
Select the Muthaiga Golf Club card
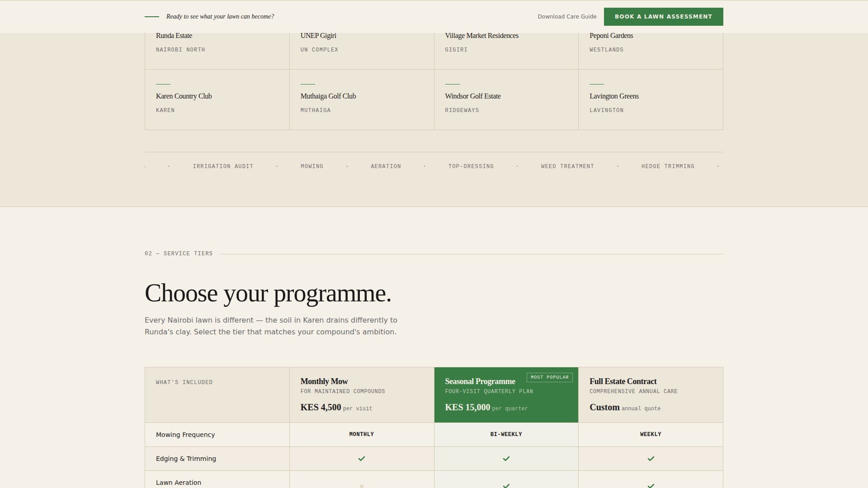point(362,99)
